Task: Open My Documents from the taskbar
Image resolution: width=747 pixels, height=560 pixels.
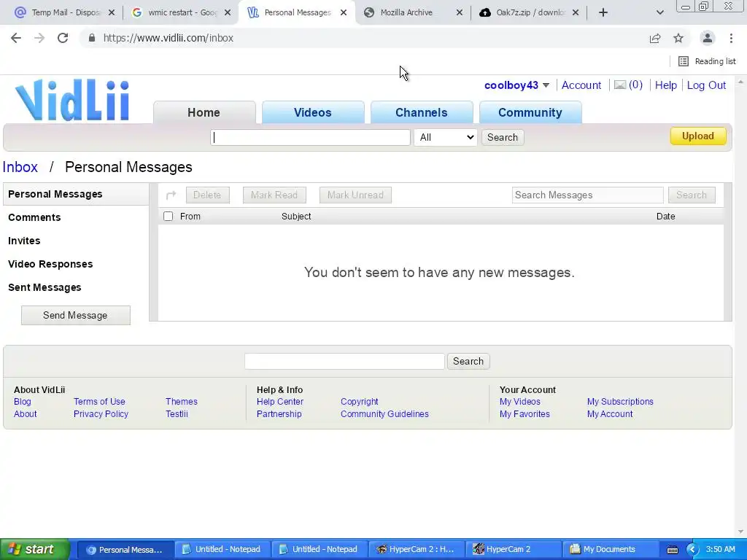Action: coord(610,549)
